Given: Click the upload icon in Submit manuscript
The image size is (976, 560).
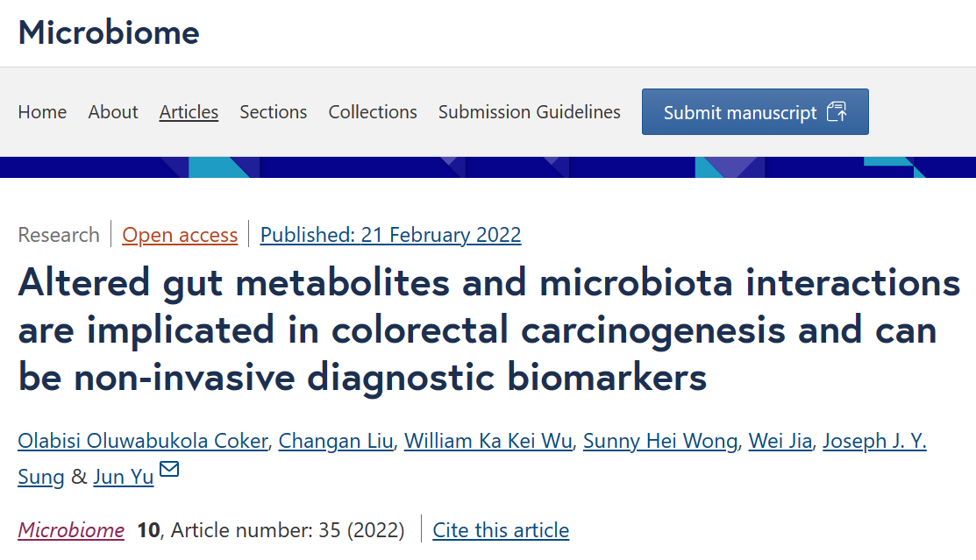Looking at the screenshot, I should coord(837,112).
